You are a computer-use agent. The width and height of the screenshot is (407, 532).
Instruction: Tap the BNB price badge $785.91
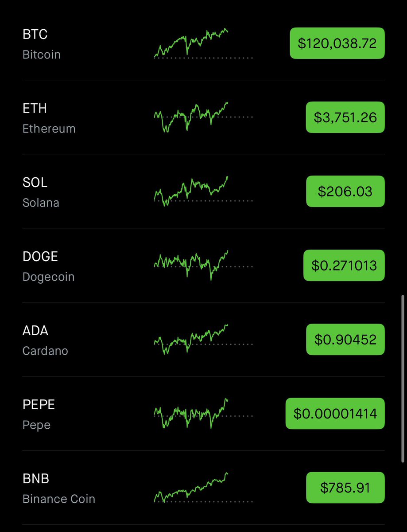[x=345, y=488]
